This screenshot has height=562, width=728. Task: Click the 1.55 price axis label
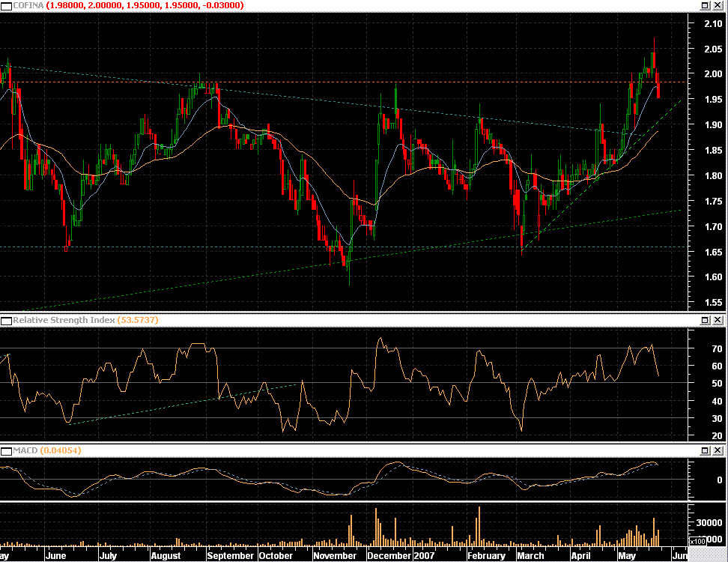coord(713,303)
